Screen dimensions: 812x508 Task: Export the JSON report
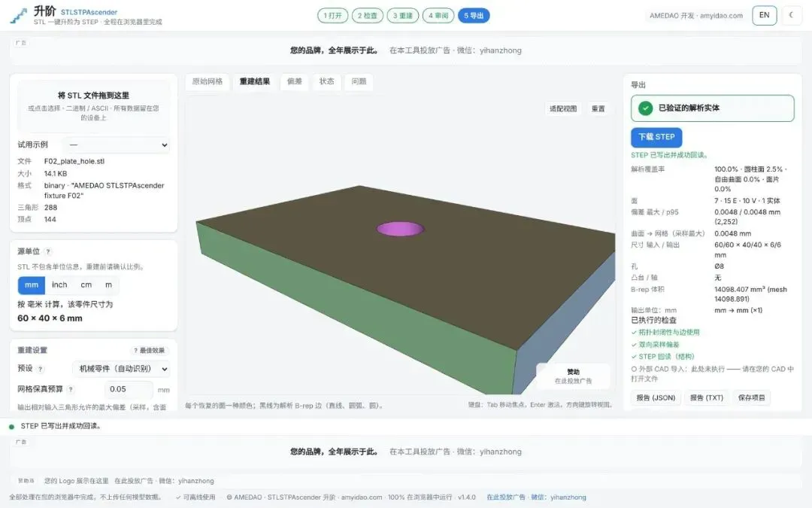coord(656,398)
